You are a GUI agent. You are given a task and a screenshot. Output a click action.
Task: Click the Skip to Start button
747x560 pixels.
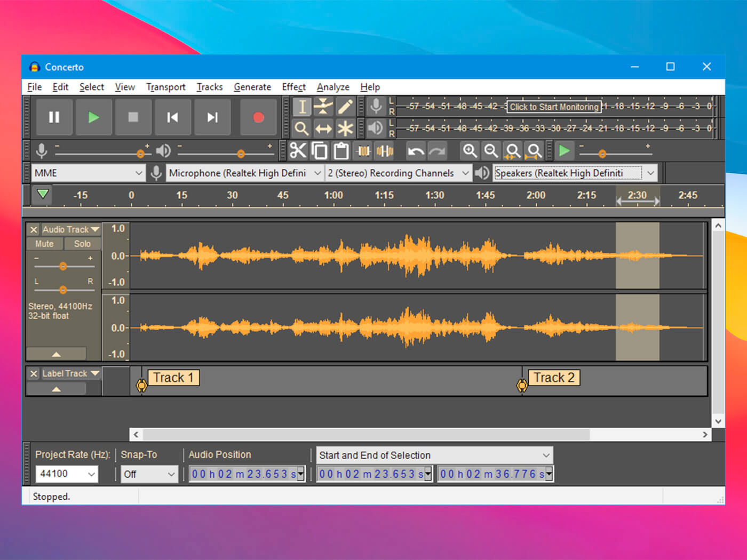pyautogui.click(x=172, y=117)
